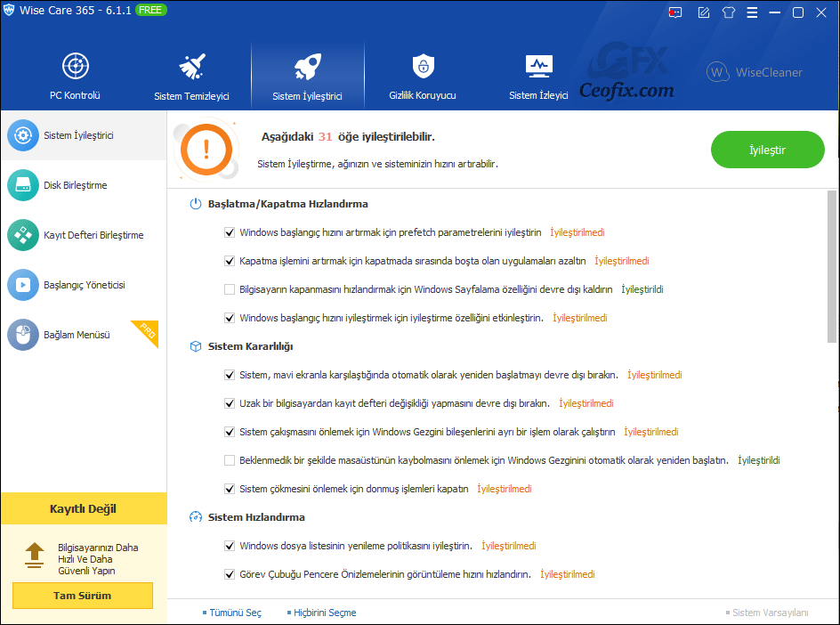Uncheck Windows dosya listesinin yenileme politikası

[x=230, y=546]
